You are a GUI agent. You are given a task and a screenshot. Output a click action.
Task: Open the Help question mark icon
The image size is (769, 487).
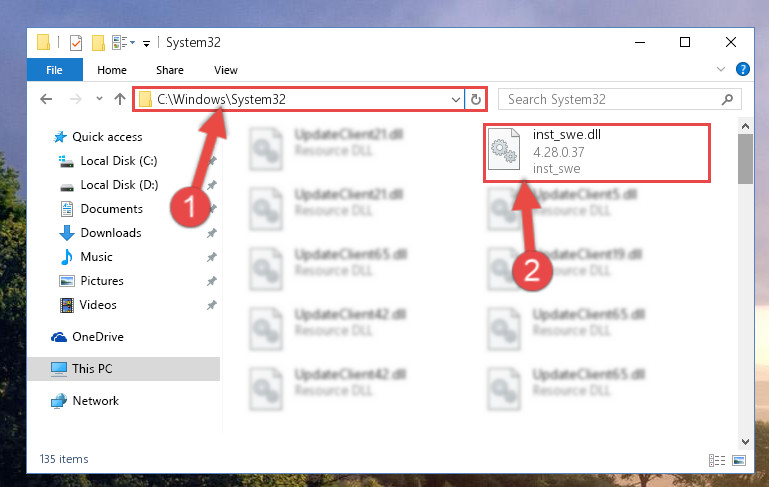click(743, 69)
